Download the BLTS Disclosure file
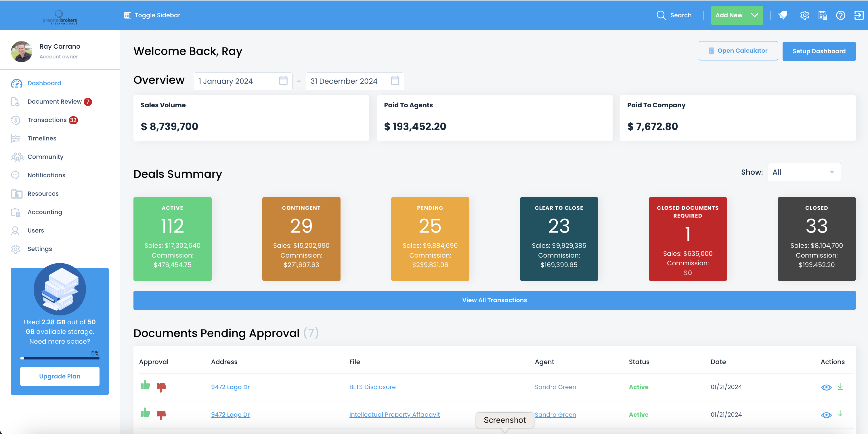The width and height of the screenshot is (868, 434). [840, 387]
